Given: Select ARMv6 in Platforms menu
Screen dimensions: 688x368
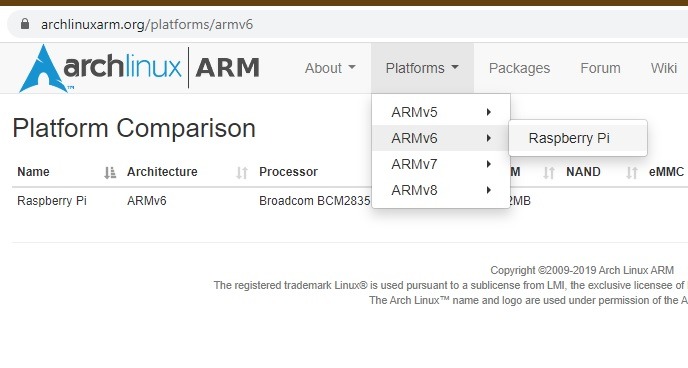Looking at the screenshot, I should click(x=441, y=138).
